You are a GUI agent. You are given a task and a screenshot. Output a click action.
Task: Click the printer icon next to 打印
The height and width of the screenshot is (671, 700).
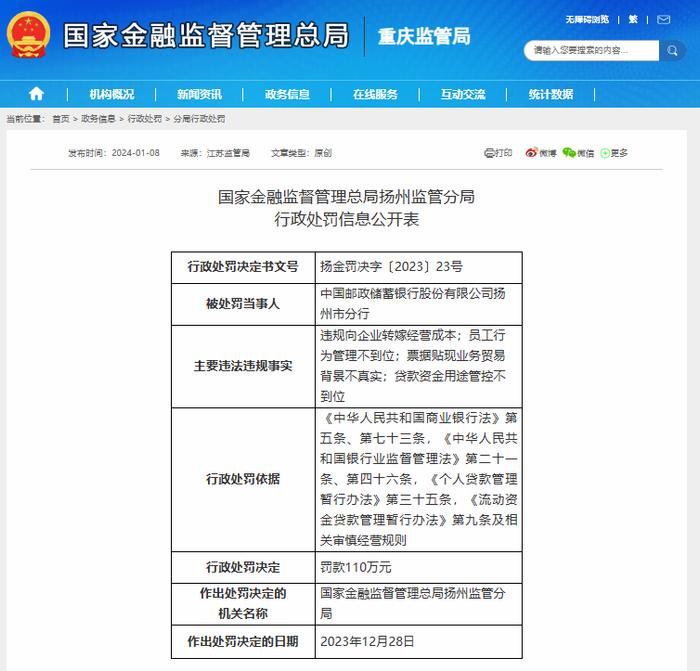pos(489,153)
